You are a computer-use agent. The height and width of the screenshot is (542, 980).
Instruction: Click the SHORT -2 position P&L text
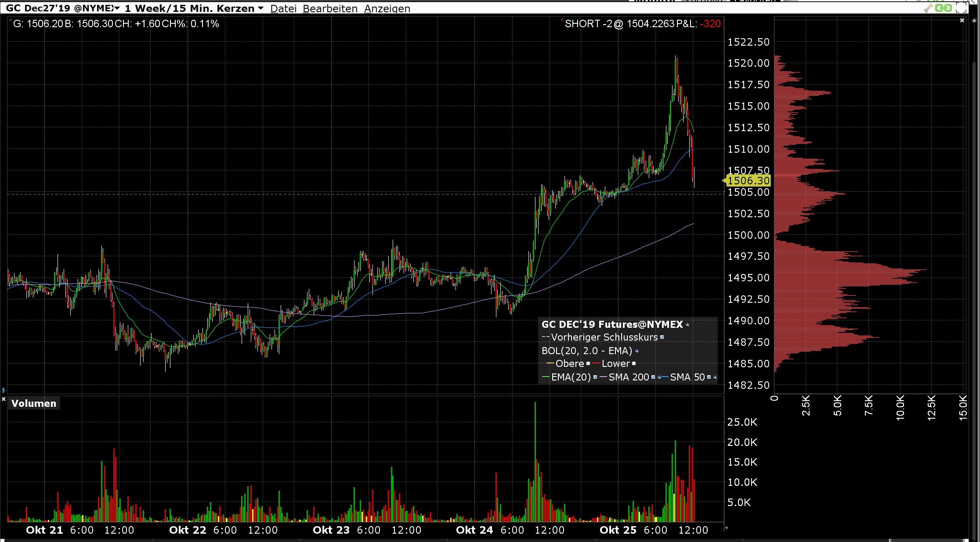coord(642,24)
